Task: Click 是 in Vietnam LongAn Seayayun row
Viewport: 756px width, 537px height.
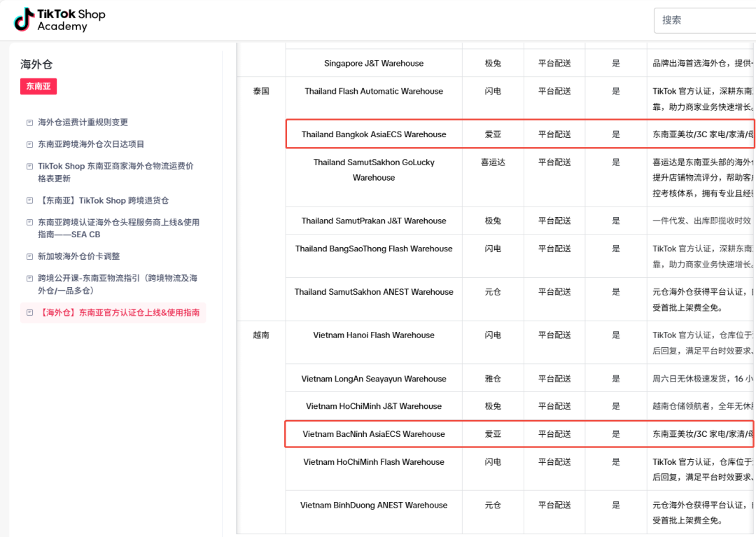Action: [x=616, y=379]
